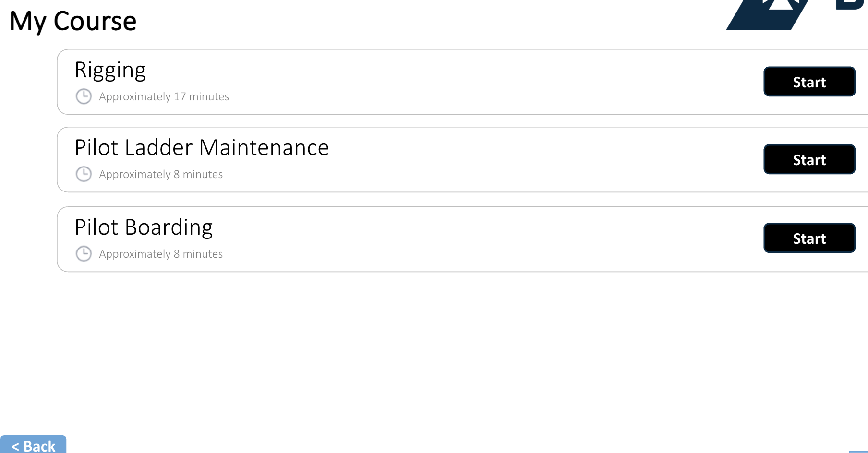Screen dimensions: 868x453
Task: Click the Approximately 17 minutes label
Action: tap(164, 97)
